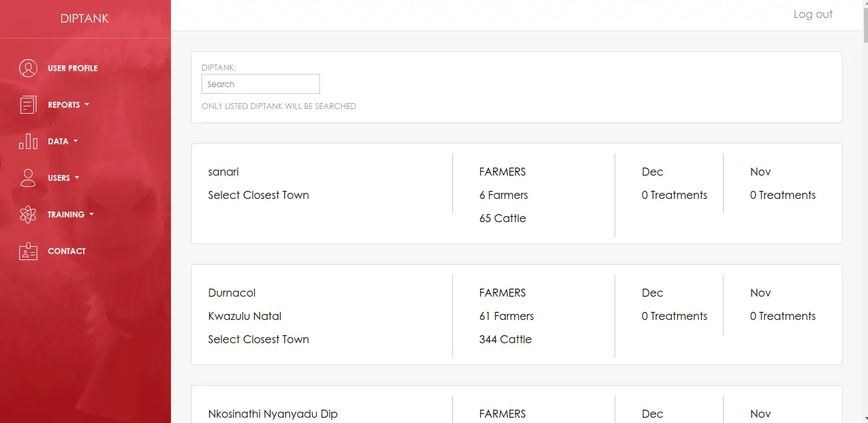Select Nkosinathi Nyanyadu Dip name
Viewport: 868px width, 423px height.
tap(273, 414)
